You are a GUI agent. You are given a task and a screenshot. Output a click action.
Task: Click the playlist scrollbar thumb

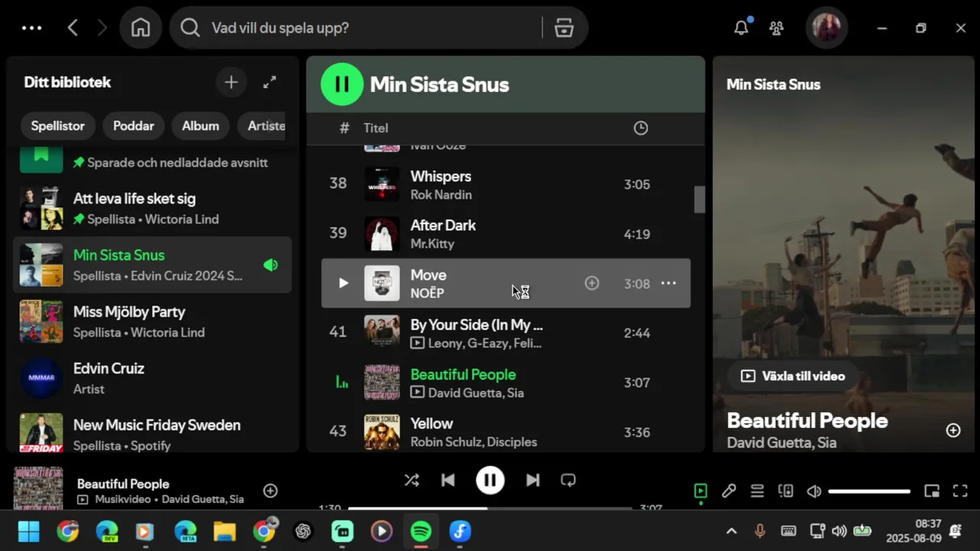pos(699,200)
